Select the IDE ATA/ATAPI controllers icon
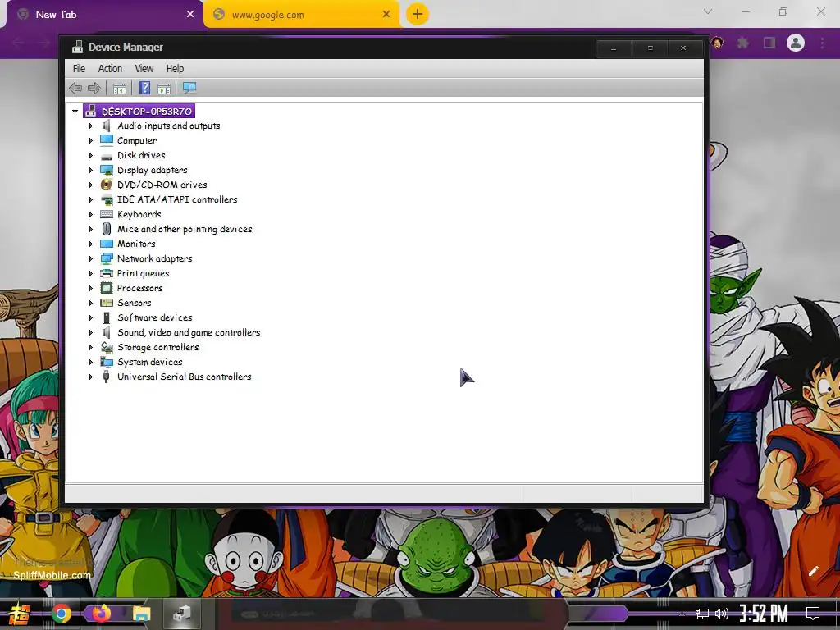The image size is (840, 630). tap(107, 200)
